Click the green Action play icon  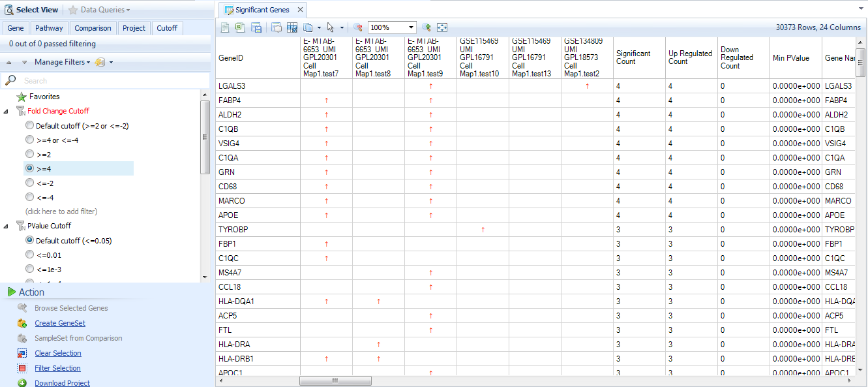point(11,292)
